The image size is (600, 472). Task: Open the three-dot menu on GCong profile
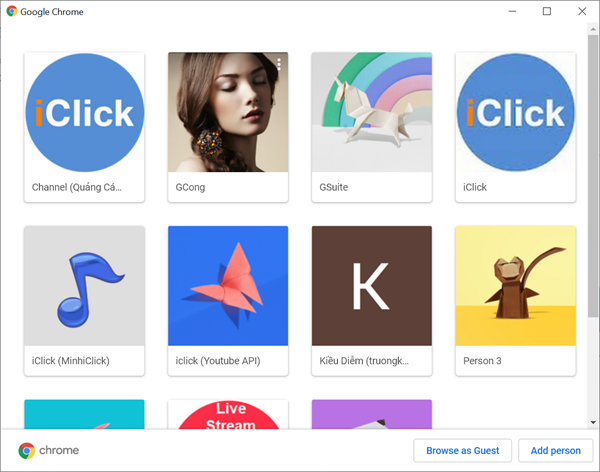point(279,64)
